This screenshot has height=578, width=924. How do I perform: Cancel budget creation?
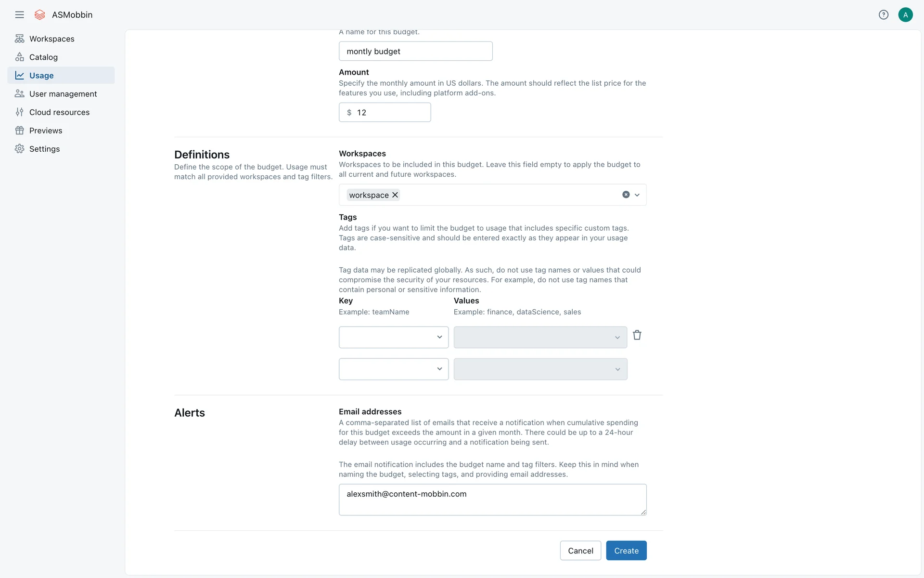(x=580, y=551)
